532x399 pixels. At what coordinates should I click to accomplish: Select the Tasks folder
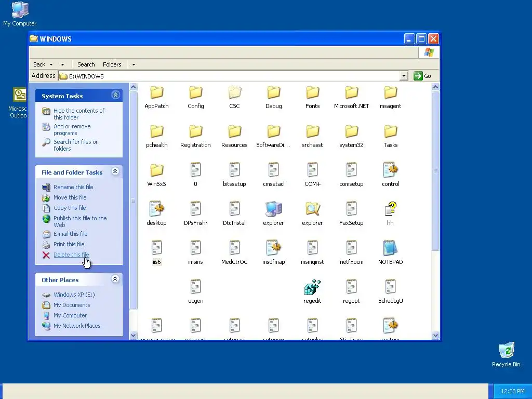[x=391, y=136]
